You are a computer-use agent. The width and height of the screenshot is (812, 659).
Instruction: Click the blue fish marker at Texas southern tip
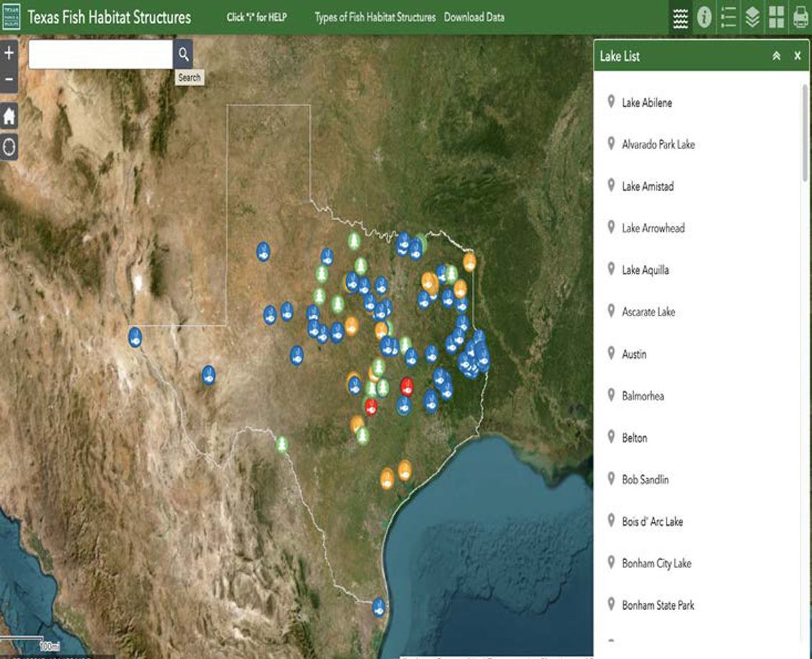tap(379, 607)
